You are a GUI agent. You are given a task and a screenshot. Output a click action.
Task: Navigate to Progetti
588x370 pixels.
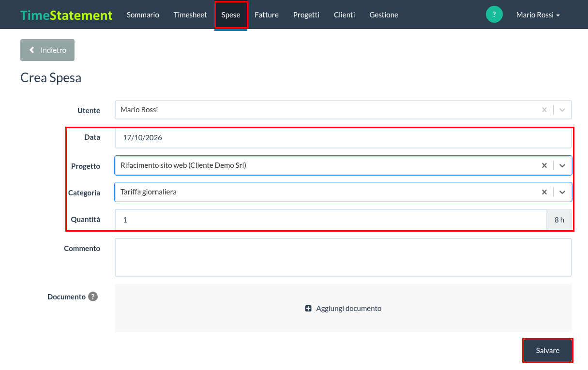click(x=306, y=15)
